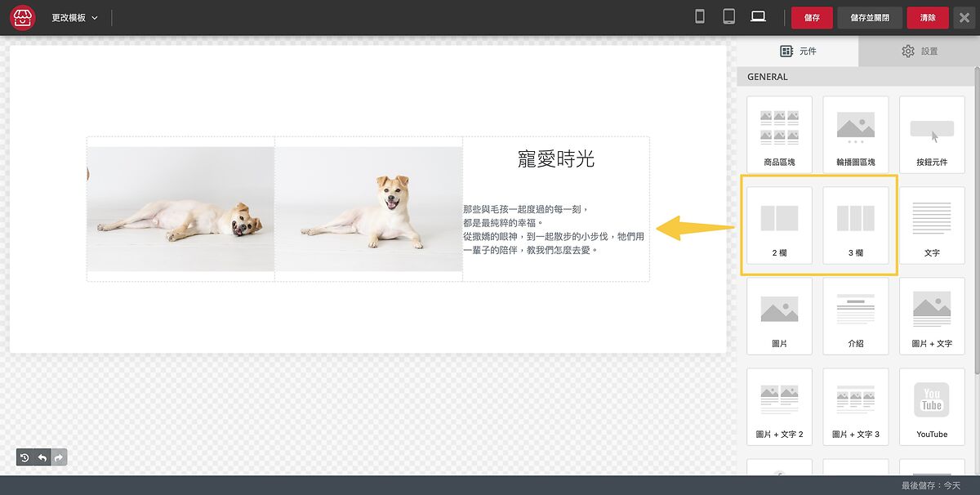Add the 圖片 image element
The height and width of the screenshot is (495, 980).
coord(779,316)
